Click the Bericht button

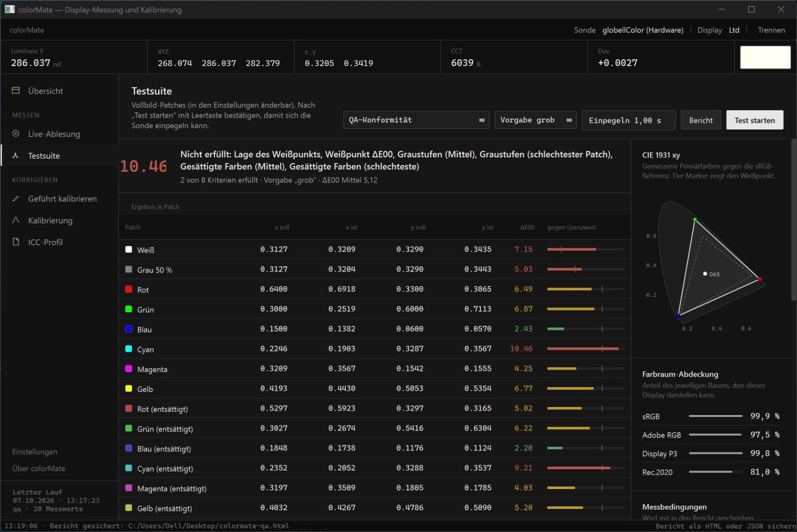click(701, 120)
